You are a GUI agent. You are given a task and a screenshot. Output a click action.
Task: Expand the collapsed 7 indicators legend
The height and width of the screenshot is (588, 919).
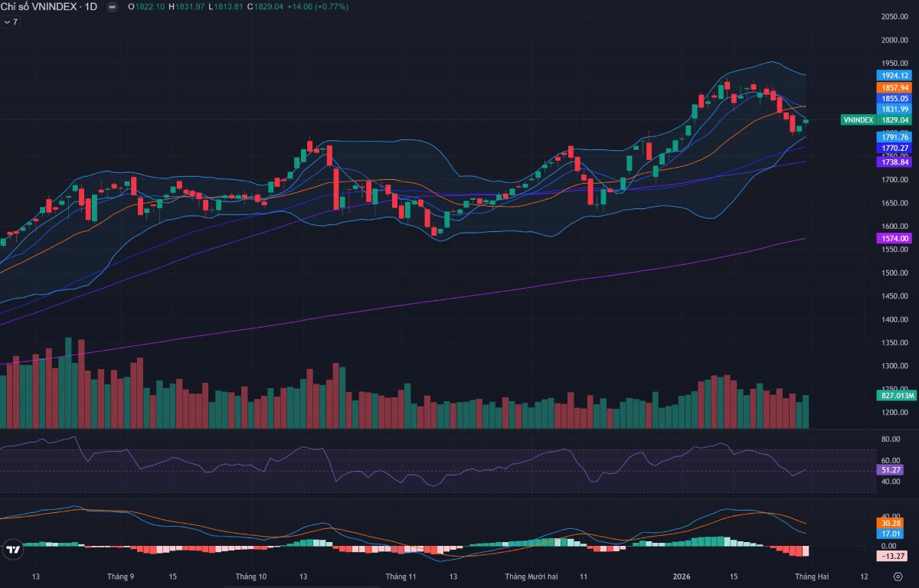(11, 22)
